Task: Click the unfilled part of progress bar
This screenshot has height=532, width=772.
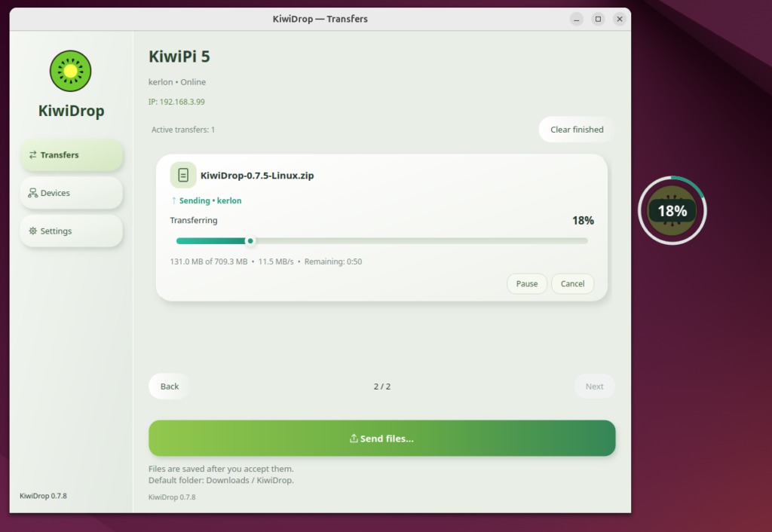Action: point(421,240)
